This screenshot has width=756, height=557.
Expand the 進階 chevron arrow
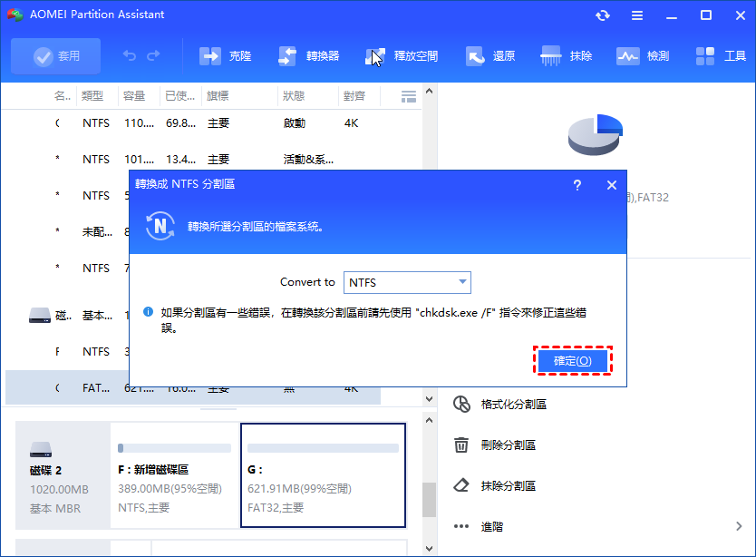tap(739, 526)
